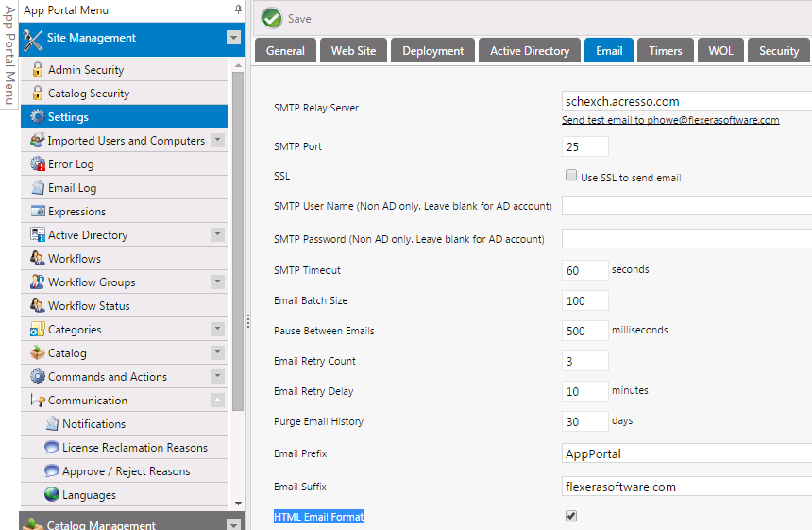812x530 pixels.
Task: Expand Imported Users and Computers submenu
Action: tap(217, 141)
